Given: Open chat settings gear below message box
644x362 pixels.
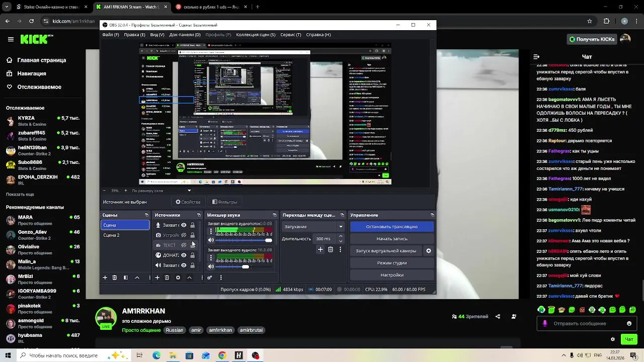Looking at the screenshot, I should pyautogui.click(x=612, y=339).
